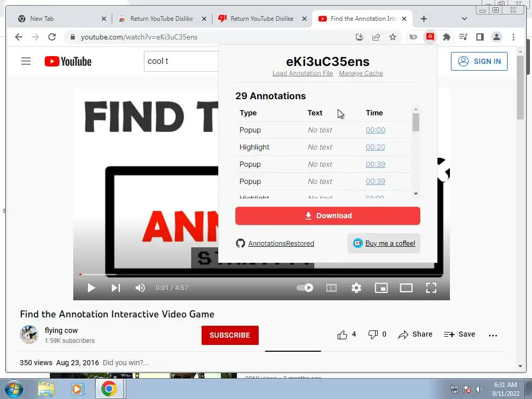Jump to Highlight annotation at 00:20
The image size is (532, 399).
pyautogui.click(x=375, y=147)
